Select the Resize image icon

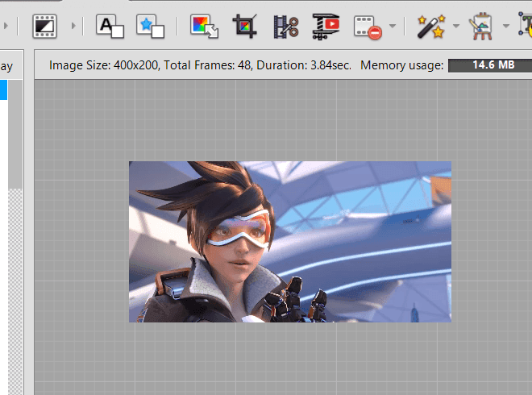[204, 26]
